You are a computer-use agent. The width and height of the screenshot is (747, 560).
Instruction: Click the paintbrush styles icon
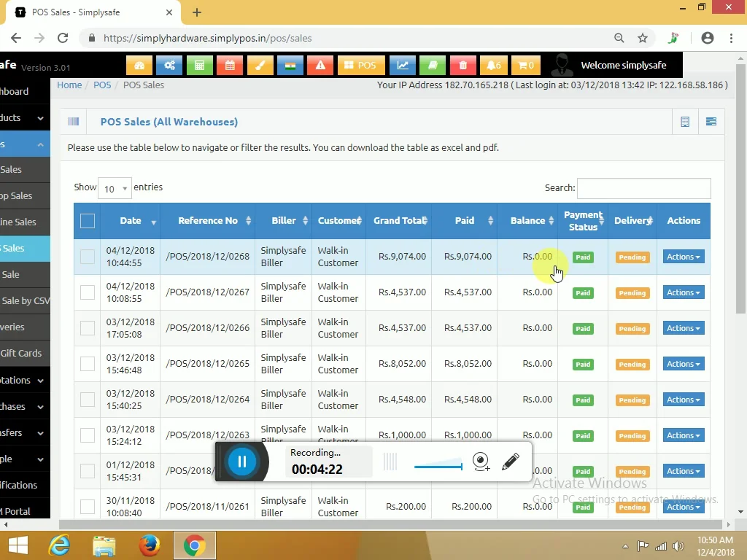pos(260,65)
